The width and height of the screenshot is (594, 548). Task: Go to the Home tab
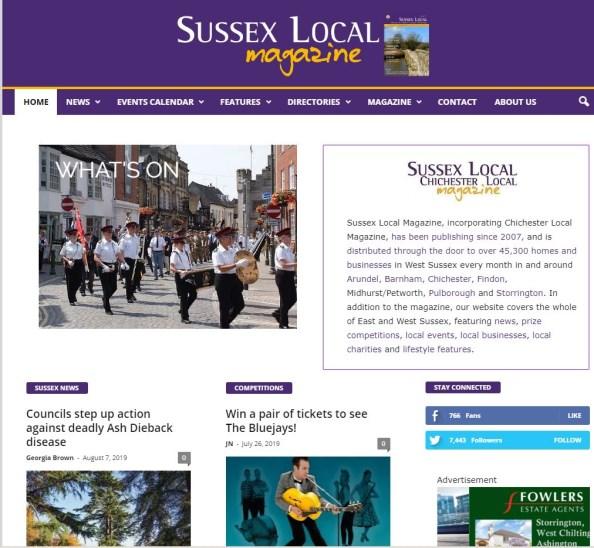(36, 102)
